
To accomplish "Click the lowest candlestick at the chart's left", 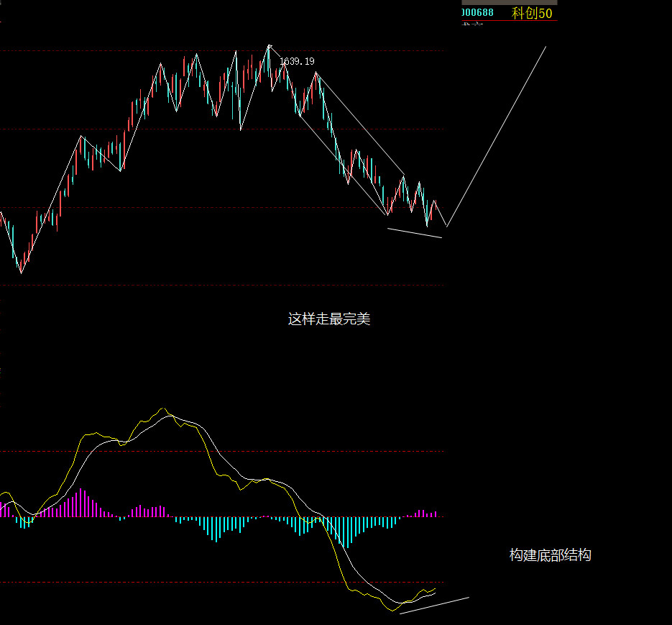I will tap(20, 266).
